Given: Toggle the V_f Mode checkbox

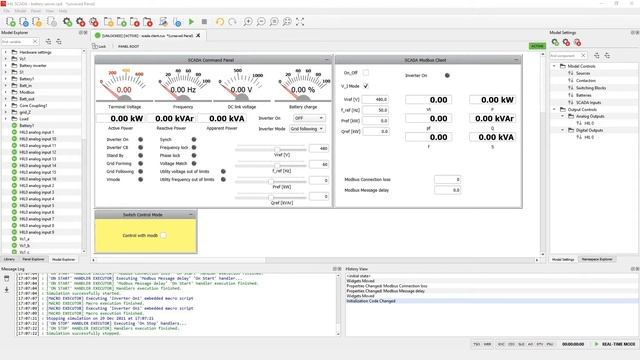Looking at the screenshot, I should [x=366, y=86].
